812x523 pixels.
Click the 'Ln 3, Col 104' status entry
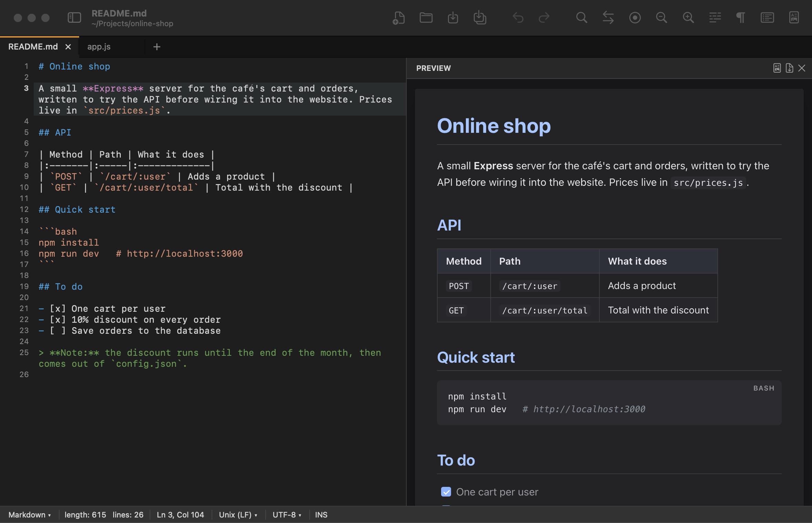180,515
